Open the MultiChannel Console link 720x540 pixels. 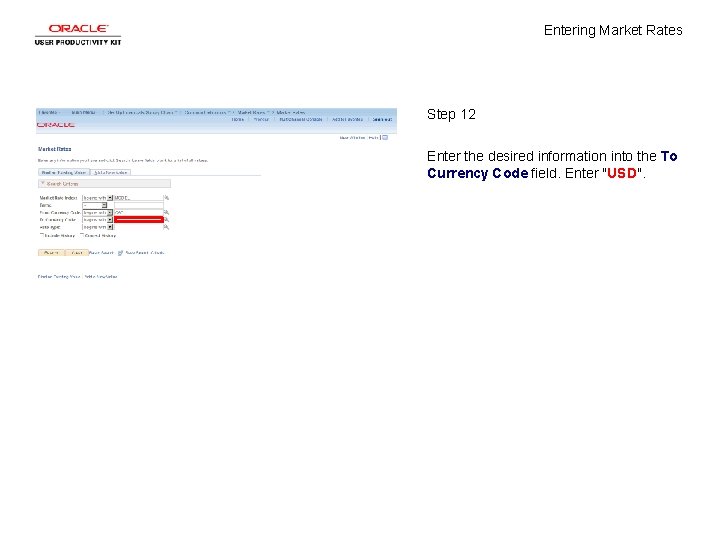(x=301, y=119)
